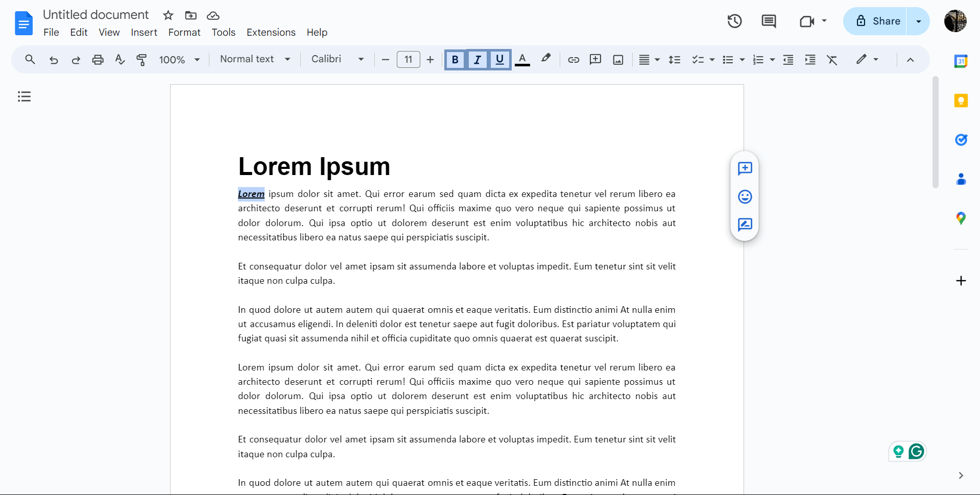Screen dimensions: 980x495
Task: Open document version history
Action: coord(734,21)
